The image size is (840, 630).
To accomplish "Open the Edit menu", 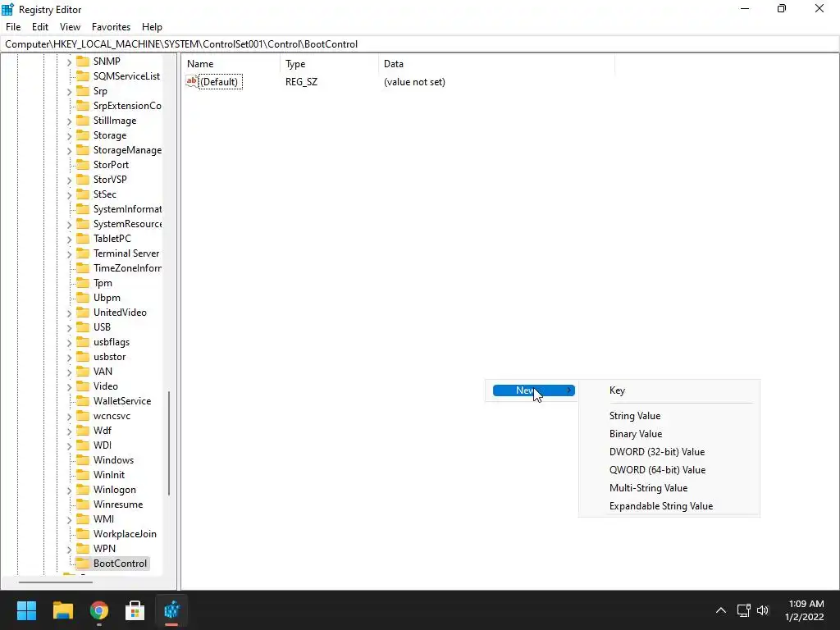I will point(40,27).
